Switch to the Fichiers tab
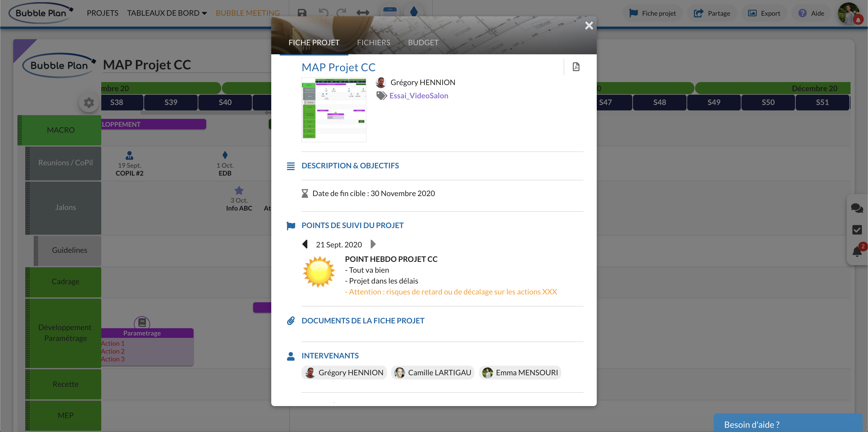 tap(373, 43)
